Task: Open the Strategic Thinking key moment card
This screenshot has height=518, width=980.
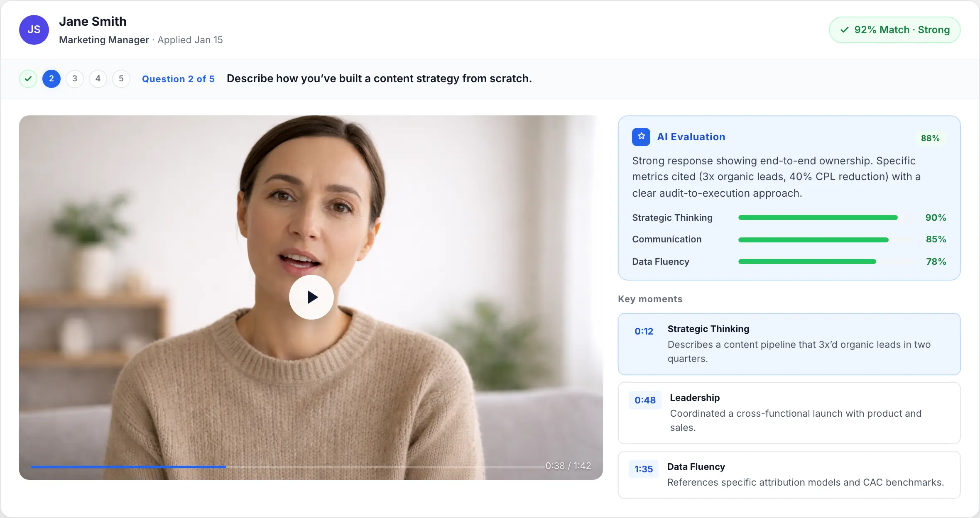Action: 789,344
